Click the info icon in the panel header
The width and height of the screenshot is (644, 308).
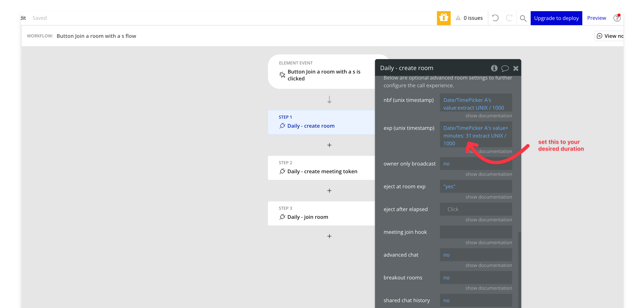pos(494,68)
